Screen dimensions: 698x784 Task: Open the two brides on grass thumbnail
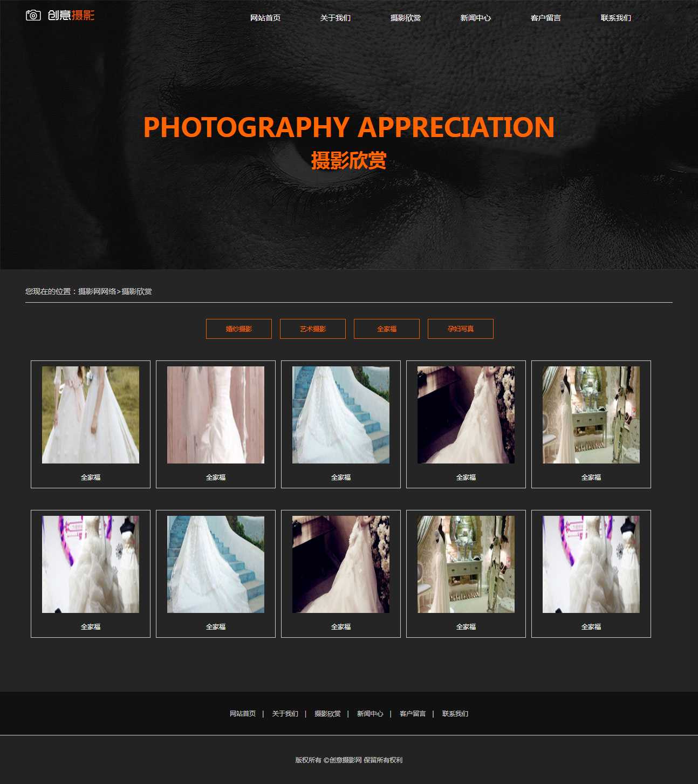91,414
